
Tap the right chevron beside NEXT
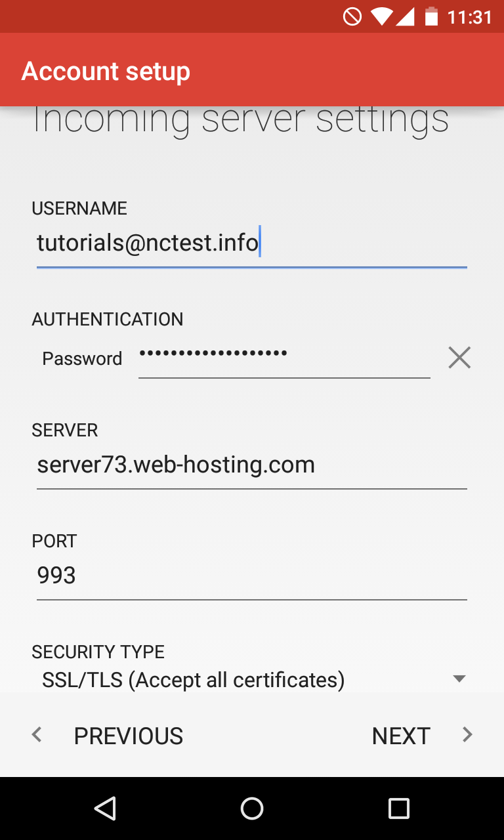467,735
